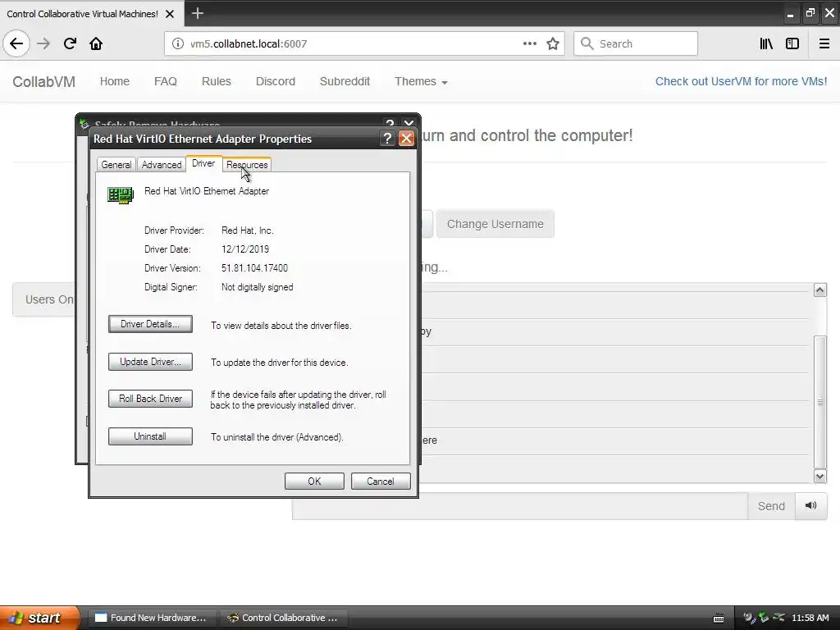
Task: Click the virtual keyboard icon in taskbar
Action: tap(719, 619)
